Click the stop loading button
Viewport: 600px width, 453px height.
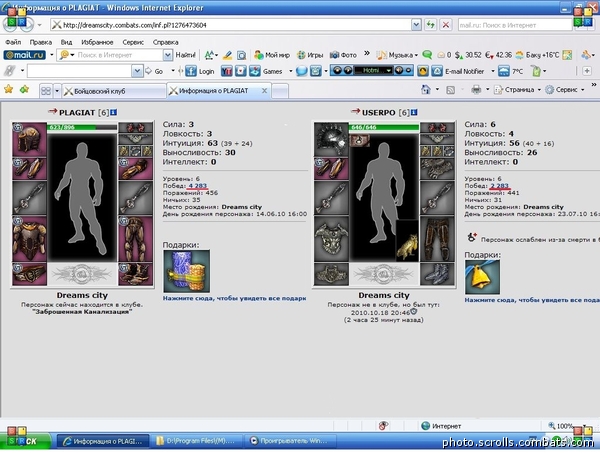click(x=446, y=25)
